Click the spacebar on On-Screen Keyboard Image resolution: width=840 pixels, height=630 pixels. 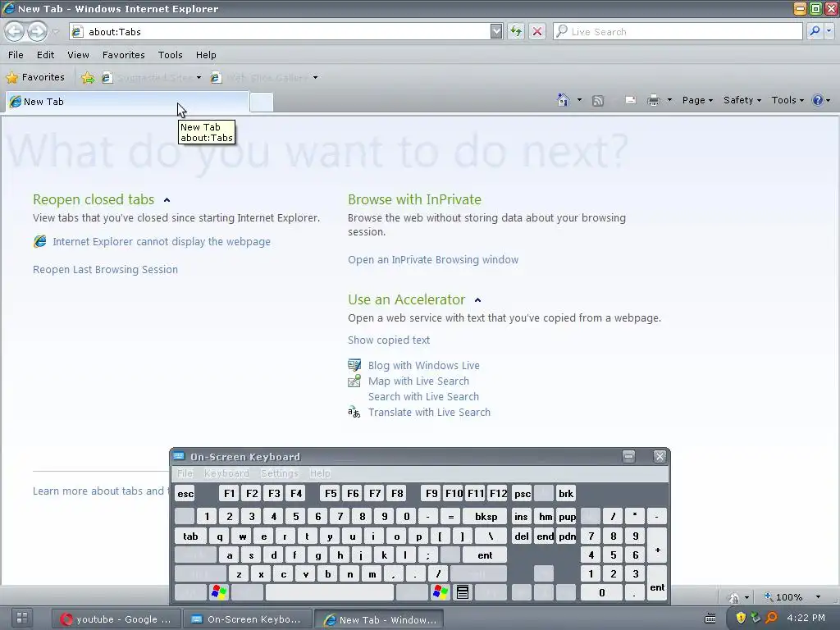[330, 592]
